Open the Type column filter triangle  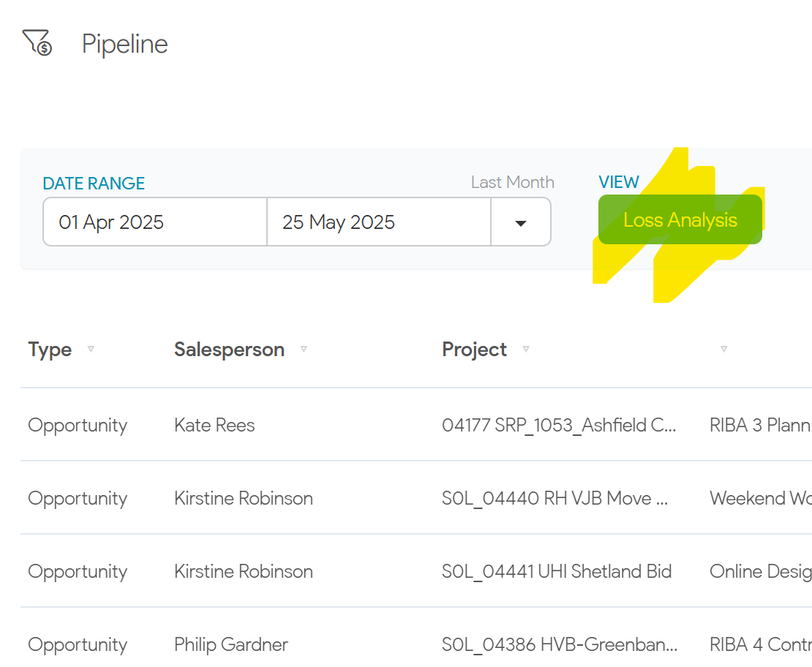click(x=91, y=349)
